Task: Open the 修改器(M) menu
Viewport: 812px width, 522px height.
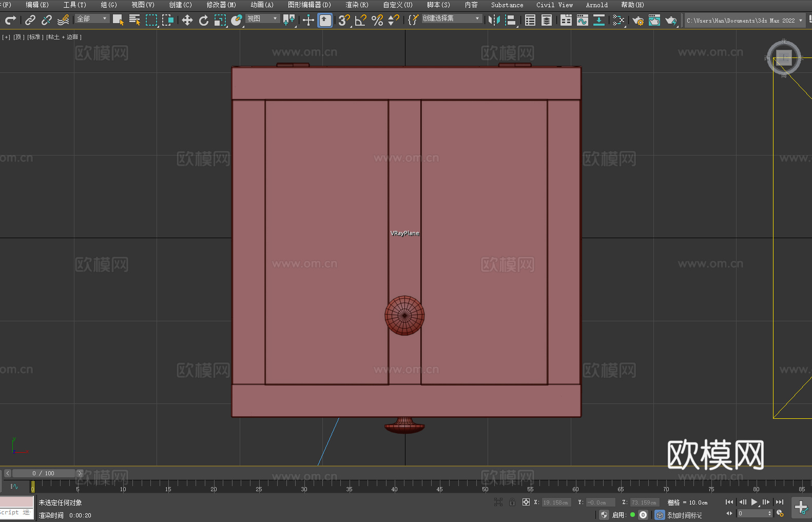Action: pyautogui.click(x=221, y=5)
